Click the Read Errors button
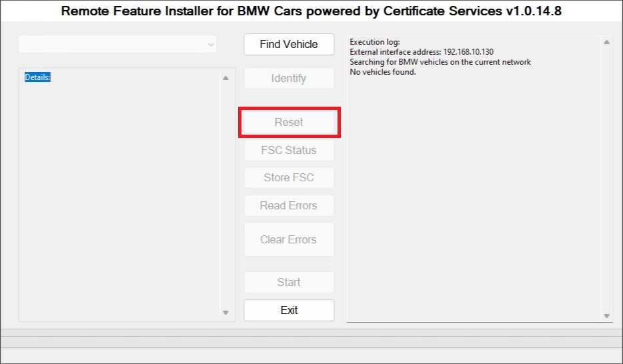 (x=289, y=205)
